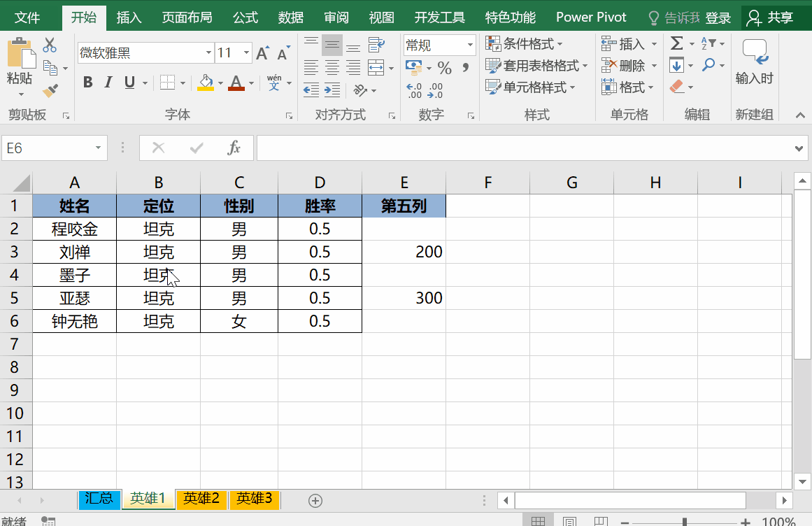Add a new sheet with plus button

click(x=315, y=501)
